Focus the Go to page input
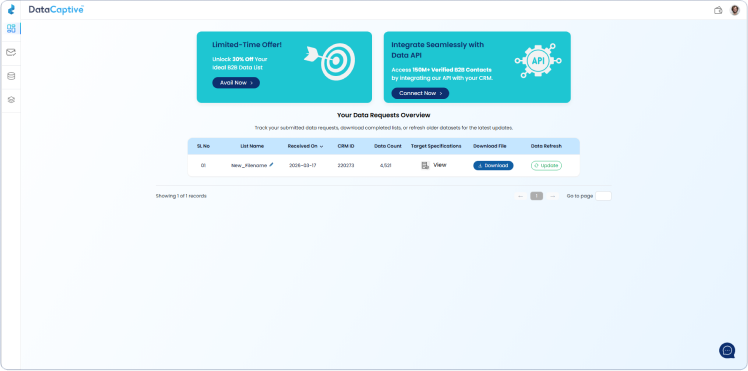 pos(603,196)
